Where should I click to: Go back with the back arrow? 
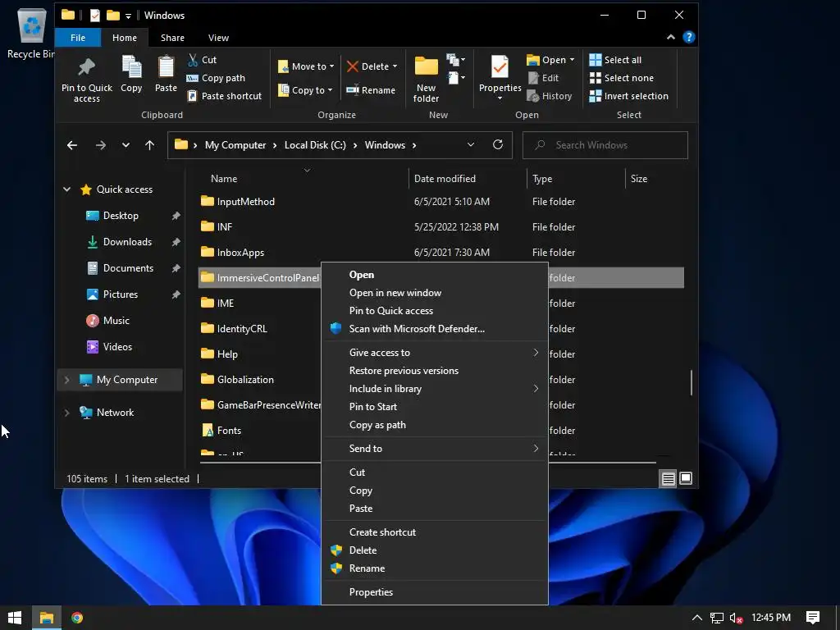72,145
